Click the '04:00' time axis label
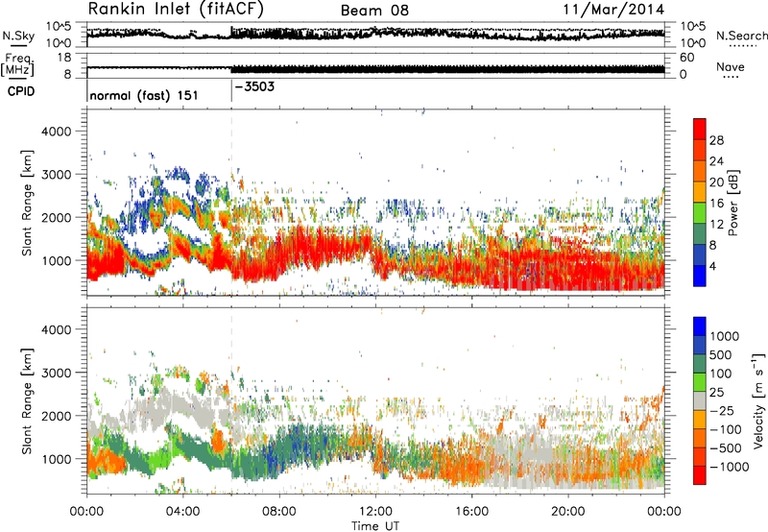The height and width of the screenshot is (532, 768). [183, 512]
